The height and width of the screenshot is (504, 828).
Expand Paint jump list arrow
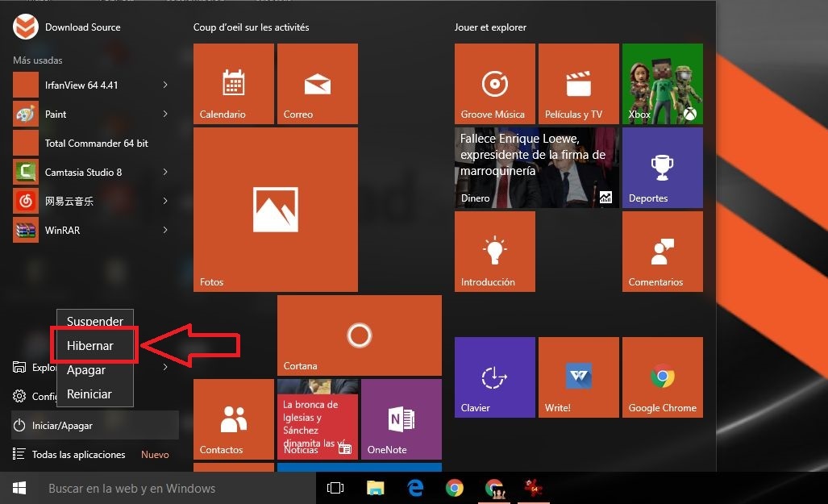165,114
